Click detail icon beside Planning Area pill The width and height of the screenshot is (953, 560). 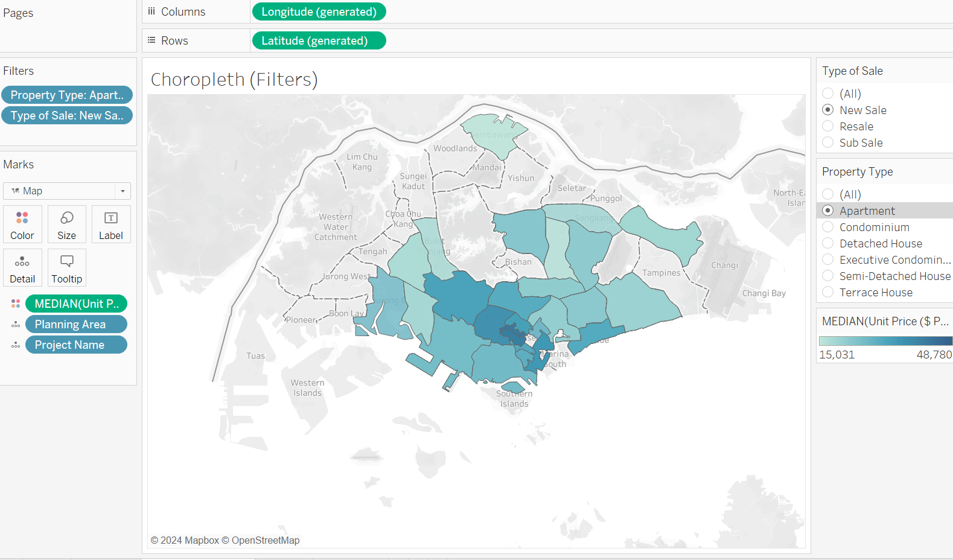(16, 325)
